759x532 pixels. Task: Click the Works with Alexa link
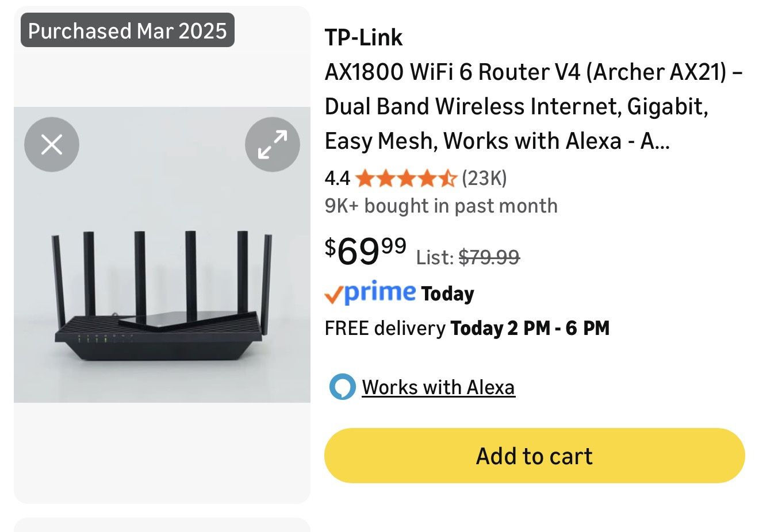click(438, 387)
